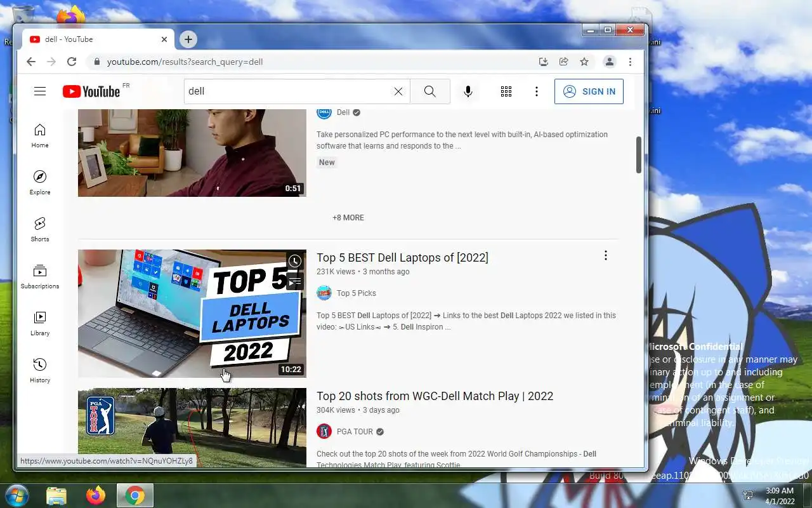Click the YouTube logo
Viewport: 812px width, 508px height.
[x=91, y=91]
